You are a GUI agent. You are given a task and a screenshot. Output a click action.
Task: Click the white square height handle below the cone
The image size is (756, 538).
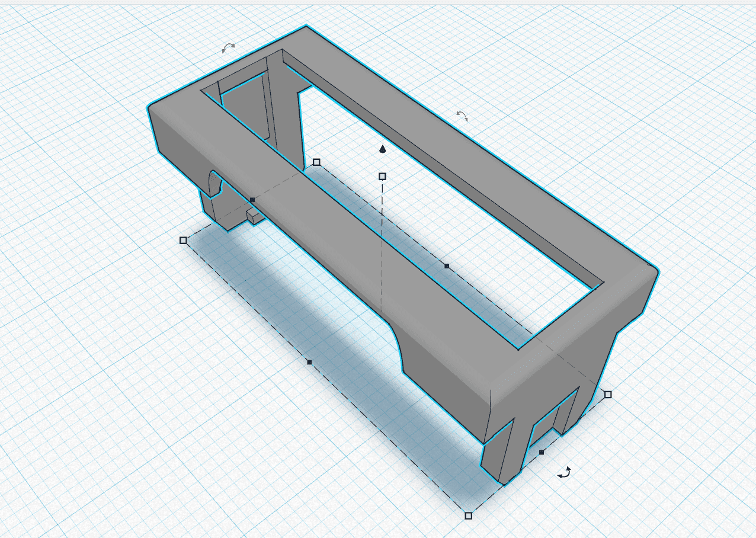pyautogui.click(x=382, y=176)
